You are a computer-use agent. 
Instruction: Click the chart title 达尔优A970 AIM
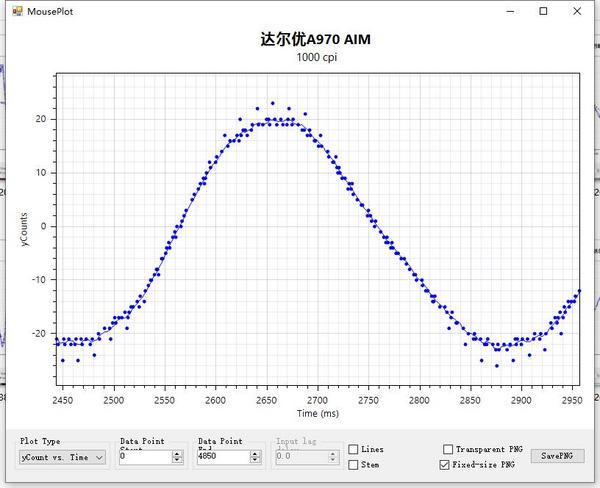point(315,39)
